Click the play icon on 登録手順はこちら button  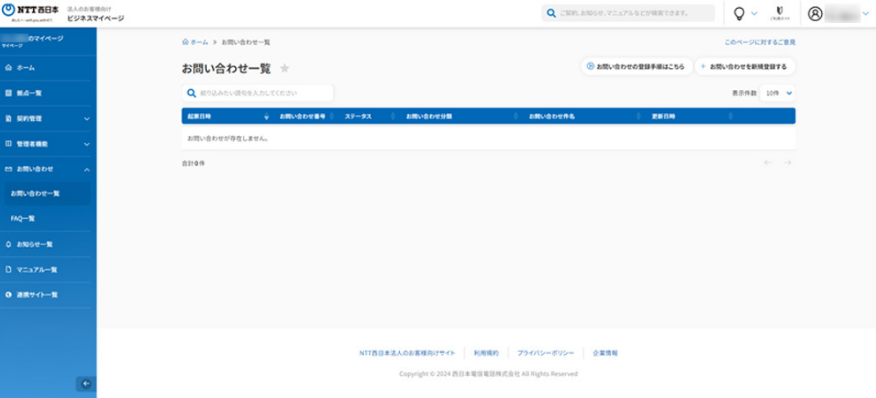[x=590, y=66]
